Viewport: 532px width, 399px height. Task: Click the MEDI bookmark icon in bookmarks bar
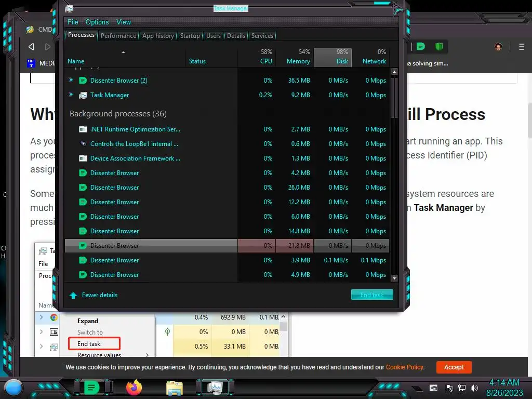[x=31, y=63]
